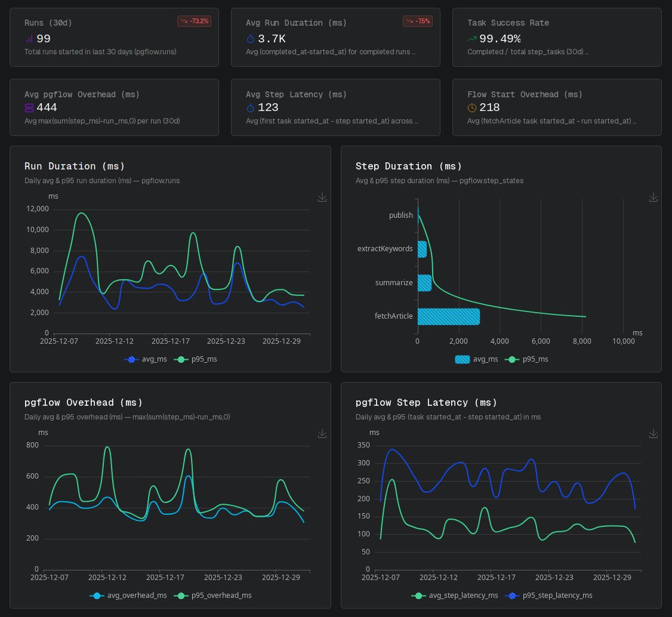Click 'Completed / total step_tasks (30d)' description
Image resolution: width=672 pixels, height=617 pixels.
click(x=528, y=52)
